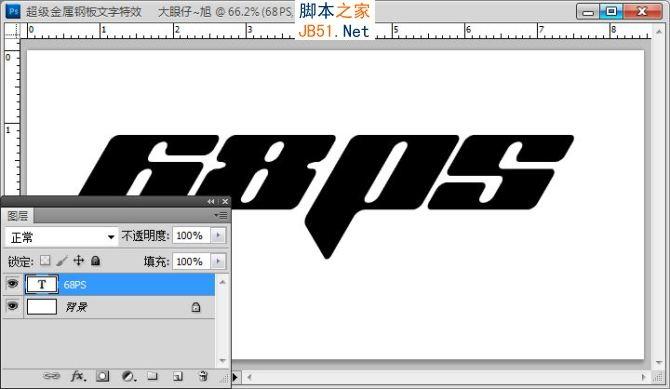Click vertical scrollbar up arrow
670x389 pixels.
click(x=658, y=32)
